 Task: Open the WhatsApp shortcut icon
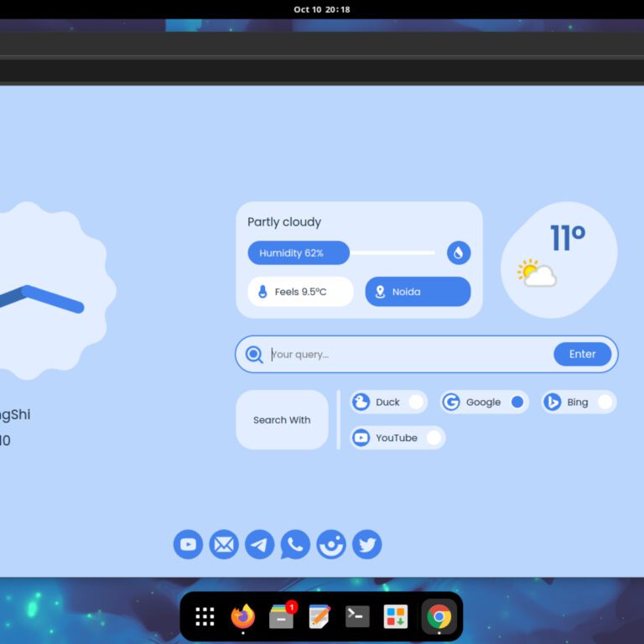[295, 544]
